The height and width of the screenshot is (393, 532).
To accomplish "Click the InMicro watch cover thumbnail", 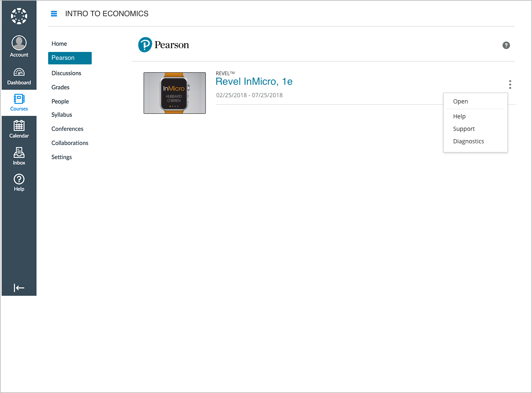I will pos(175,93).
